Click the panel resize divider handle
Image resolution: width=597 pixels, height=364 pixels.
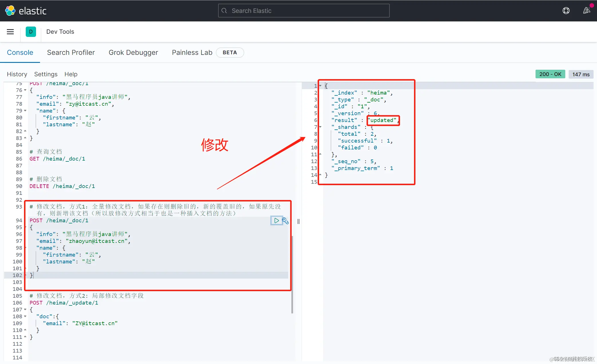pos(298,221)
